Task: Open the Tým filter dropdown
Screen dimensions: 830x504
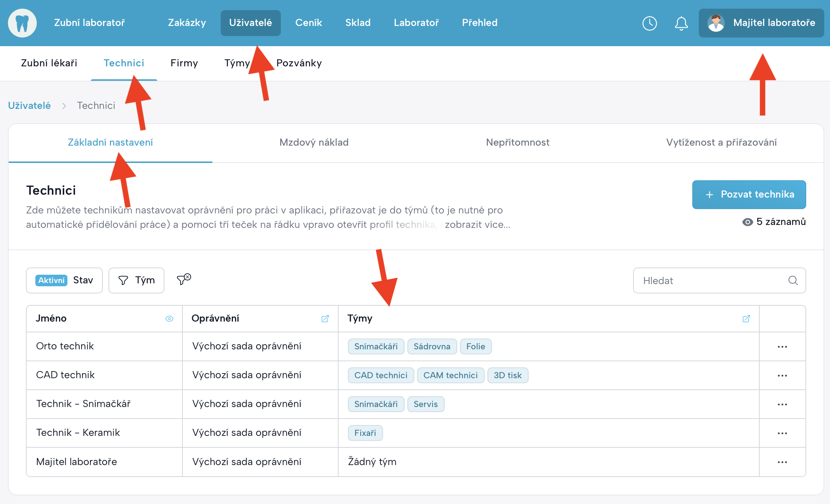Action: pyautogui.click(x=136, y=280)
